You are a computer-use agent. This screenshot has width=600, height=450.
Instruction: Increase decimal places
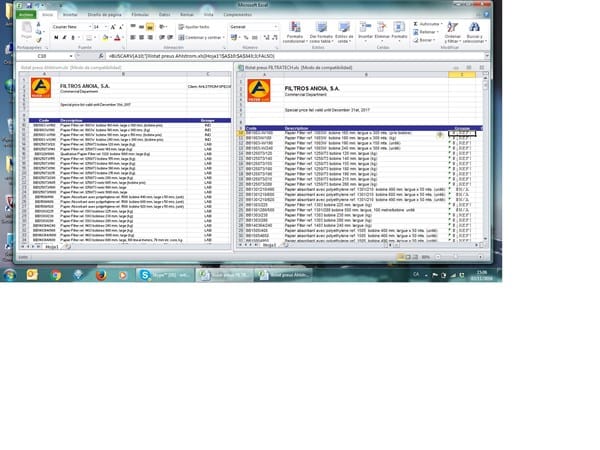(266, 38)
